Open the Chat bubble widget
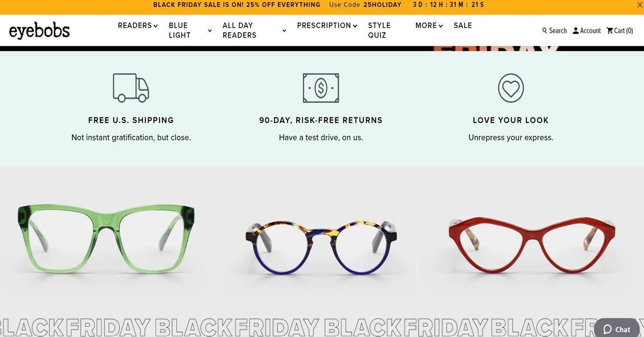644x337 pixels. point(617,328)
